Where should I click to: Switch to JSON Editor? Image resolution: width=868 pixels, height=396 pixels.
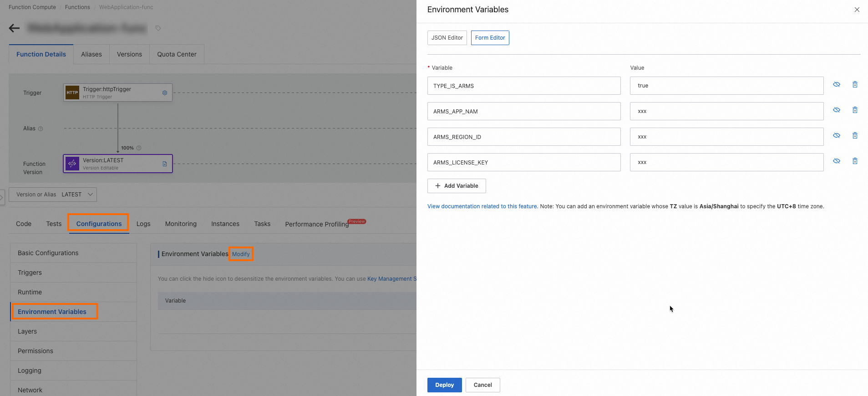pos(447,38)
